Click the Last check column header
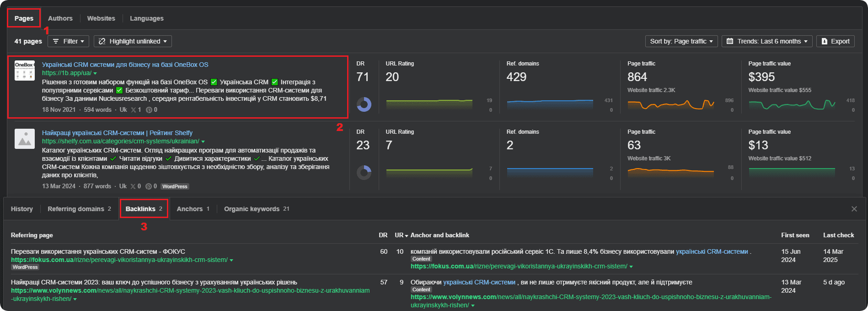 839,235
